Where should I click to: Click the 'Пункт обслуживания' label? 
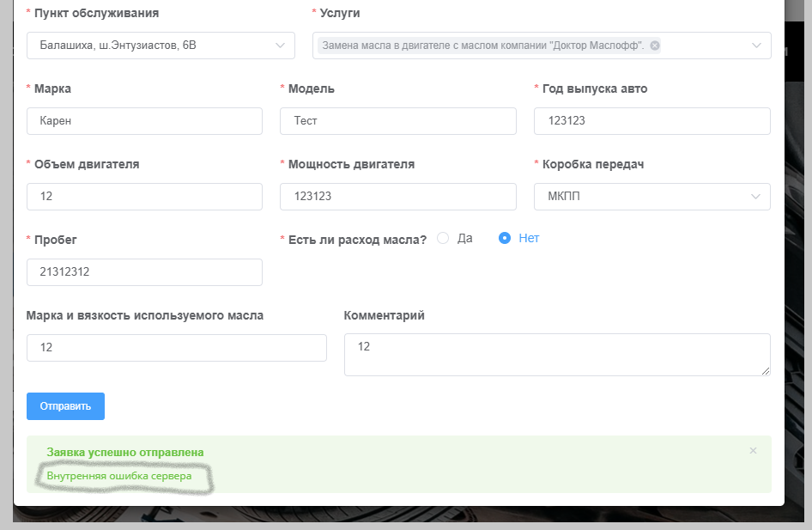pyautogui.click(x=96, y=13)
